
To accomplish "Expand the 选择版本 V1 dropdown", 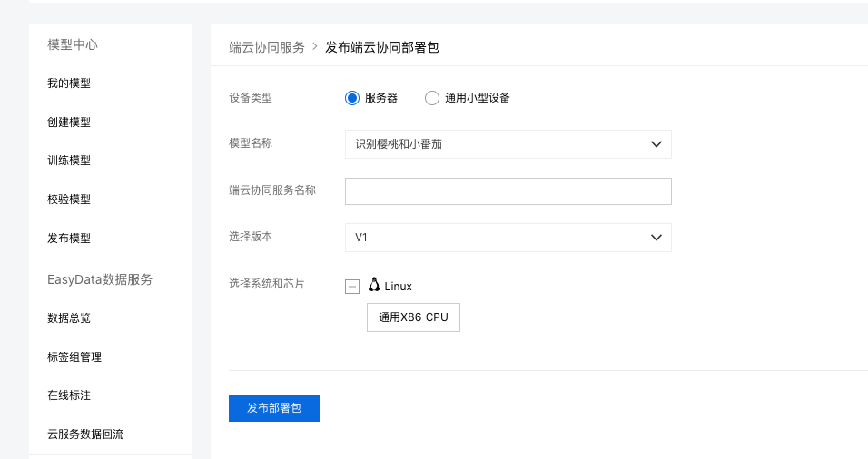I will (508, 238).
